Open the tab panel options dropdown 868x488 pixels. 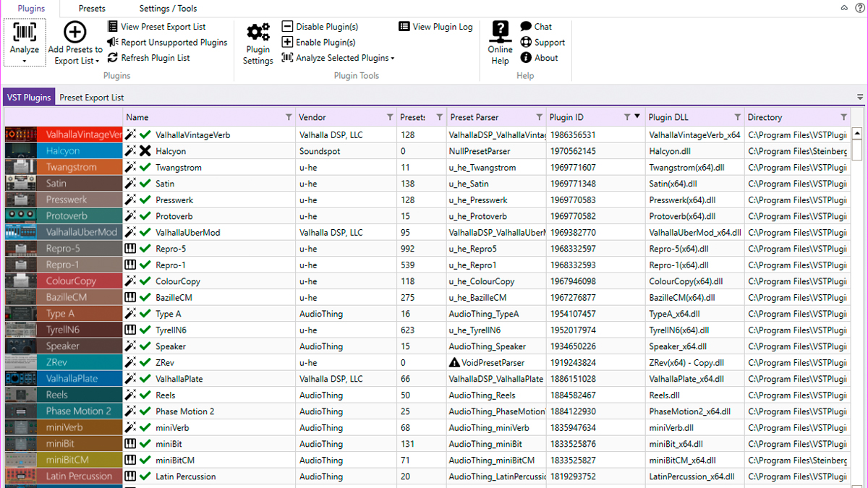click(860, 97)
